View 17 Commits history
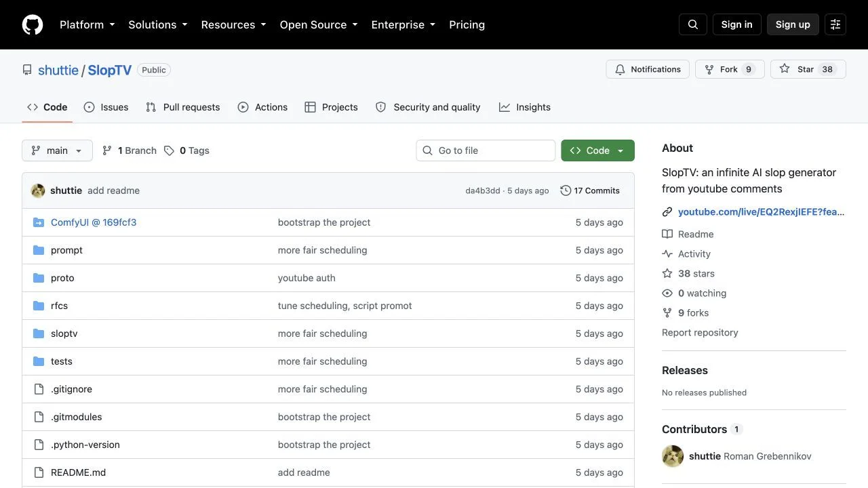The image size is (868, 488). (590, 190)
